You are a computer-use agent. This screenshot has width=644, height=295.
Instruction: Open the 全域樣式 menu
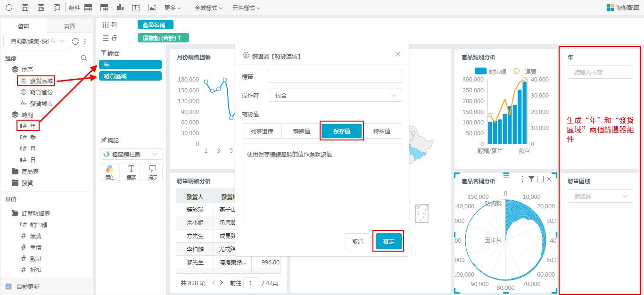[209, 8]
